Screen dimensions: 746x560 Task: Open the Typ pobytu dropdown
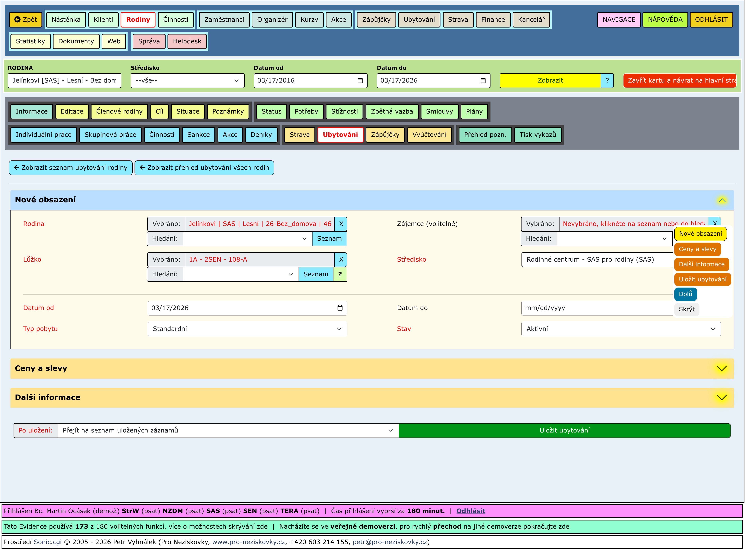tap(247, 329)
